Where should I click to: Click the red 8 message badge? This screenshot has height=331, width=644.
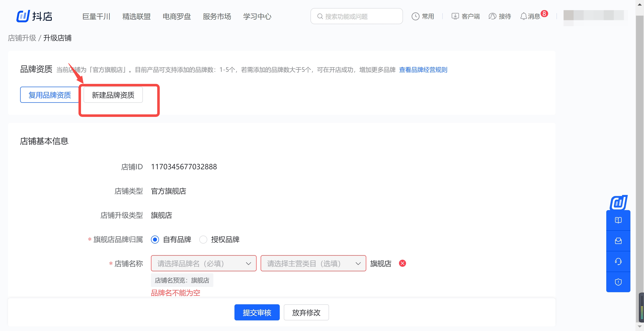tap(544, 14)
